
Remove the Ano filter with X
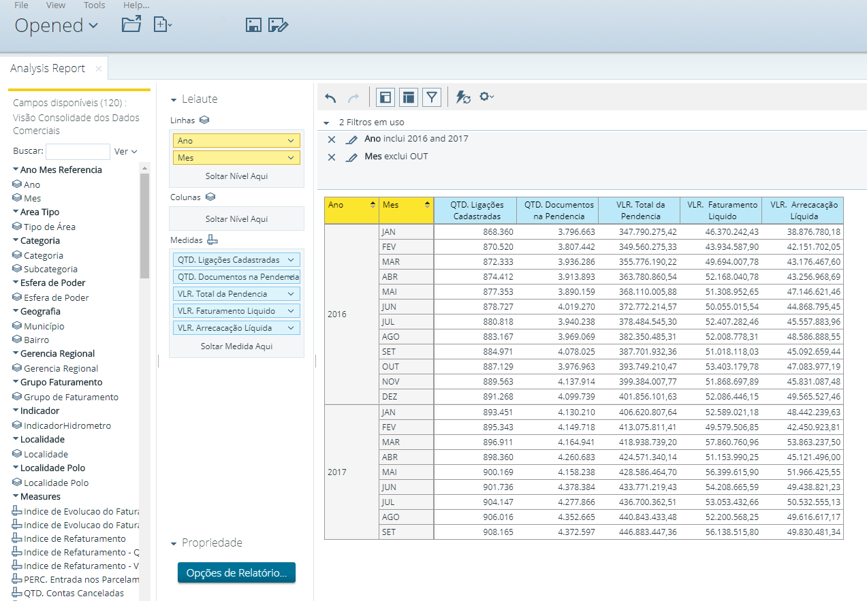click(332, 140)
